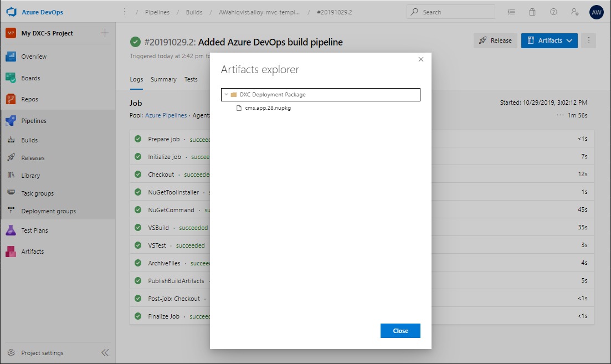This screenshot has width=611, height=364.
Task: Click the Release button
Action: 495,40
